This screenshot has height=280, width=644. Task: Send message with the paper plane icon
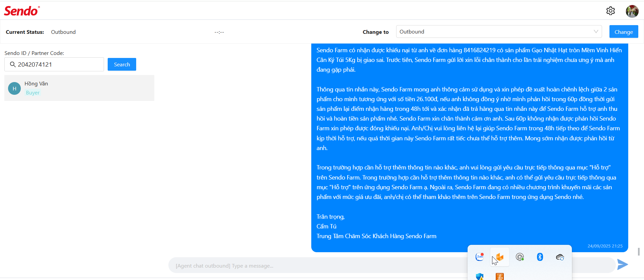(623, 264)
